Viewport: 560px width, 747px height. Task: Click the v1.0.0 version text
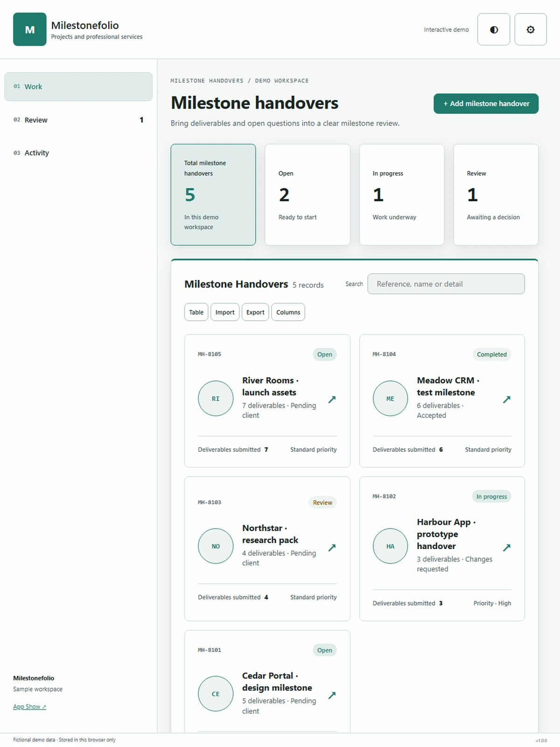tap(541, 740)
